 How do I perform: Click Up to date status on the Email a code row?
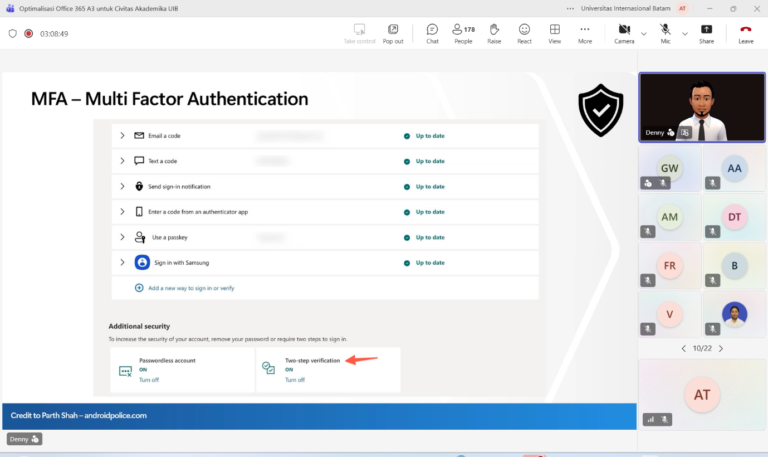pos(430,136)
